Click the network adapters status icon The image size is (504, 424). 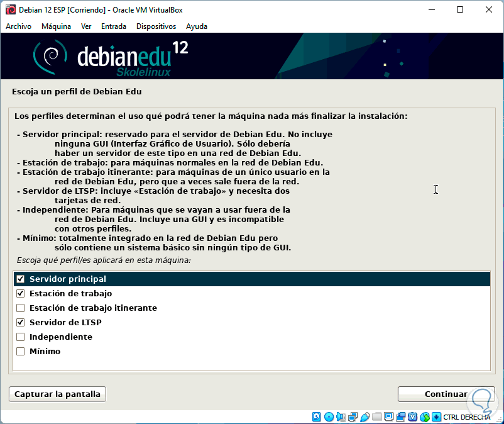(353, 417)
